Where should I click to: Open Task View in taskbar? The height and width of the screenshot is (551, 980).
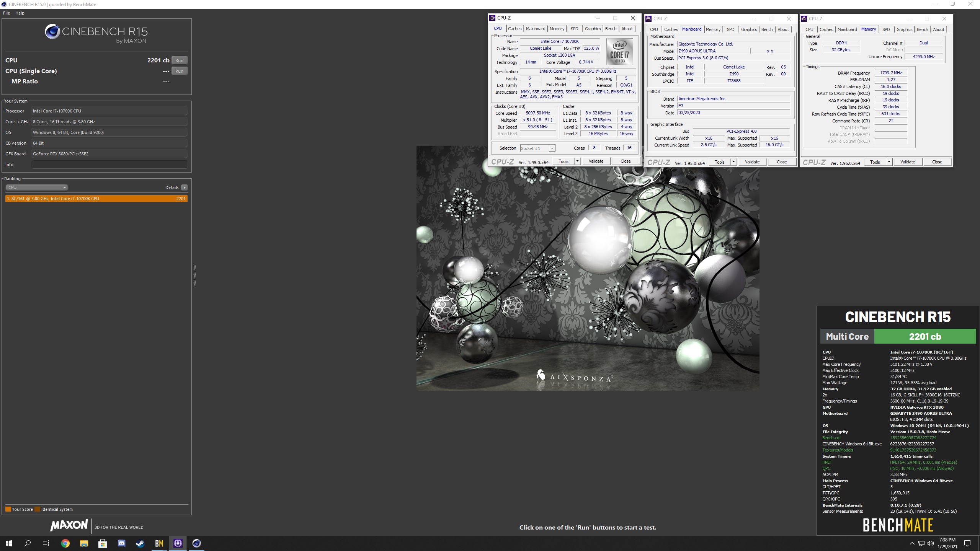[46, 543]
